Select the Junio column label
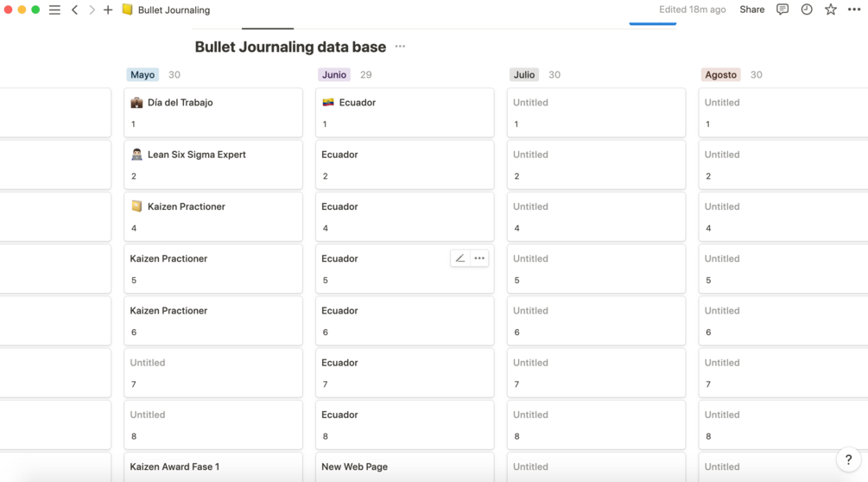 334,75
